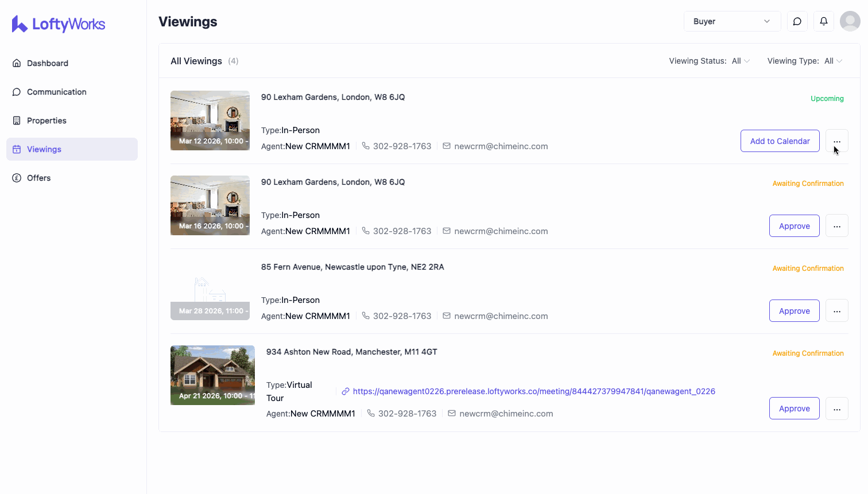Open the Viewing Type filter dropdown
This screenshot has height=494, width=868.
coord(833,61)
